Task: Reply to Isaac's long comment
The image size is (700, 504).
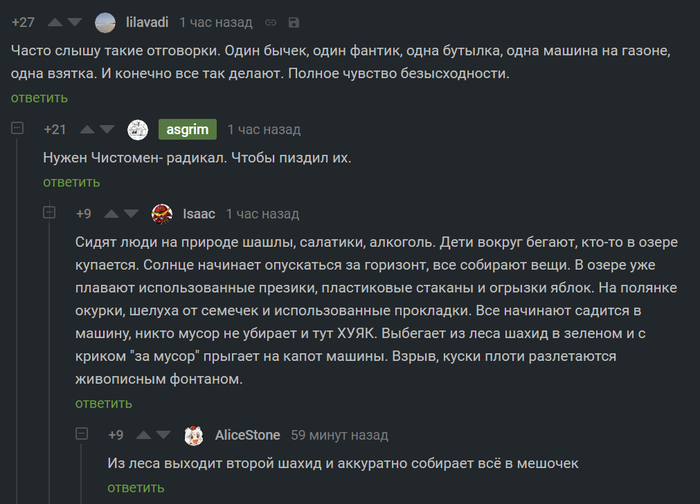Action: coord(103,404)
